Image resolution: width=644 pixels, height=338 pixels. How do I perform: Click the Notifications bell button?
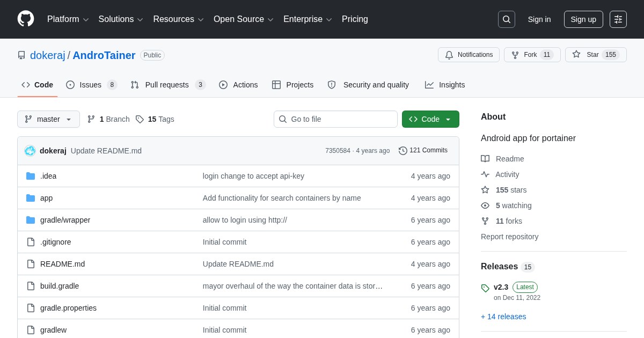point(469,55)
